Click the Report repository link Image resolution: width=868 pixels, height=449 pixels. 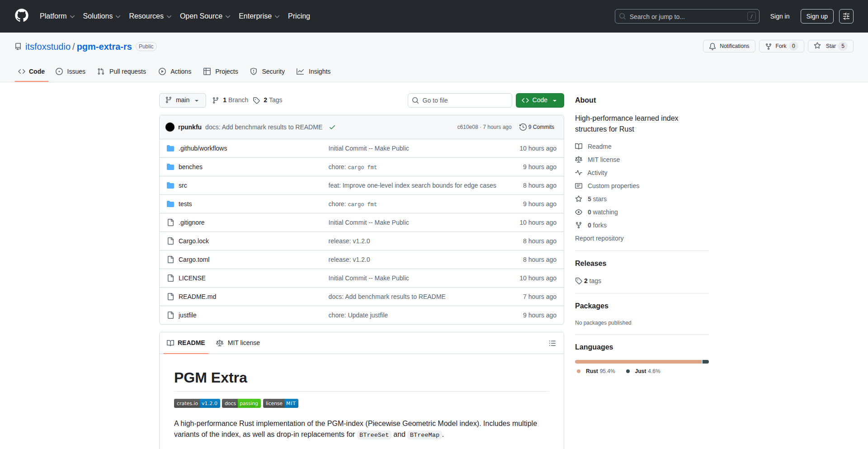coord(599,238)
